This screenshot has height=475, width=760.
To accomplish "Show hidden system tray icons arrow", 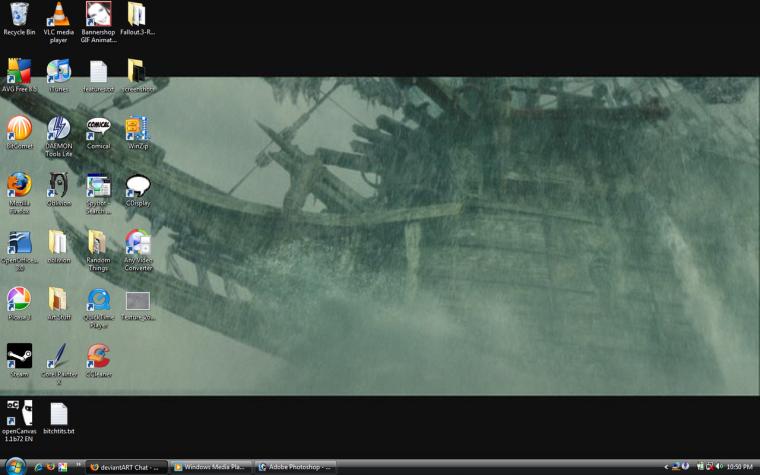I will click(666, 467).
